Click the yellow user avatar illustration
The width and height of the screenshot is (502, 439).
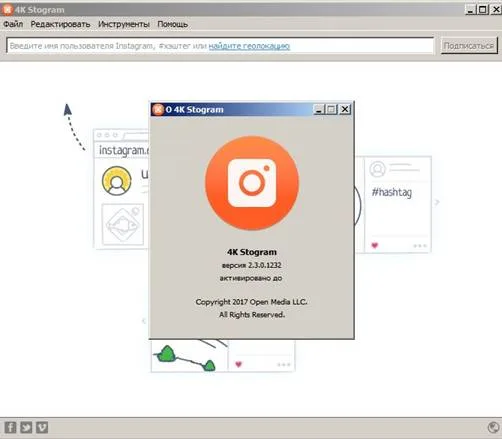(117, 181)
